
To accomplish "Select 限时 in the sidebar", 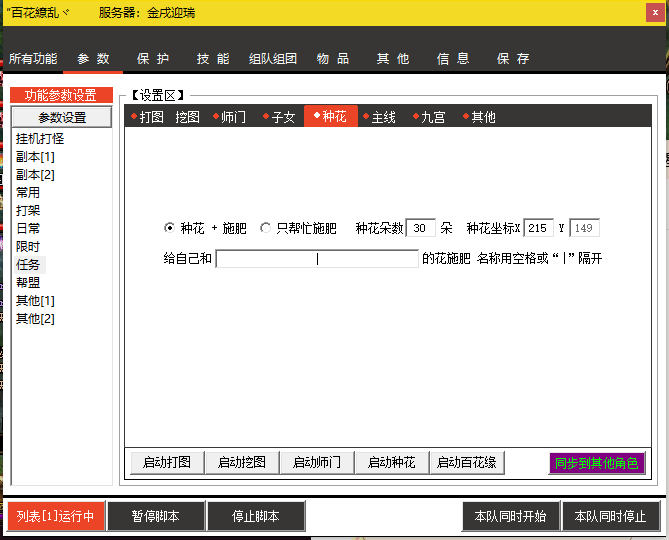I will tap(28, 247).
